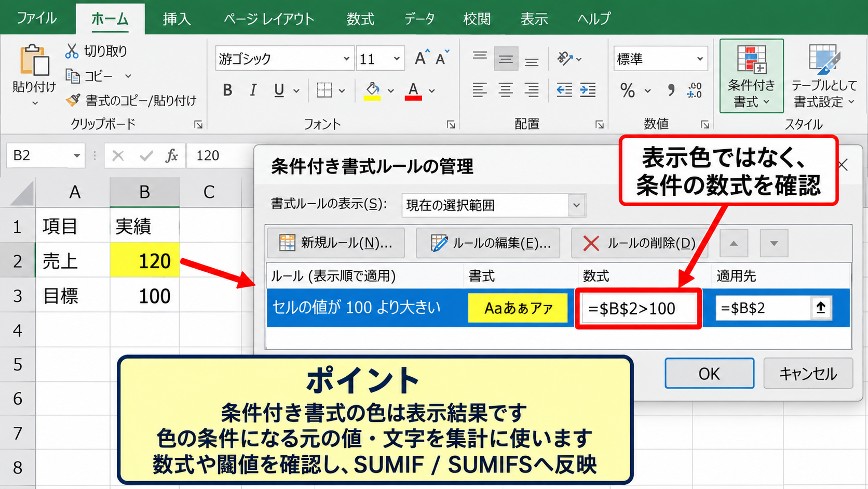This screenshot has height=489, width=868.
Task: Decrease font size with the smaller A
Action: 442,58
